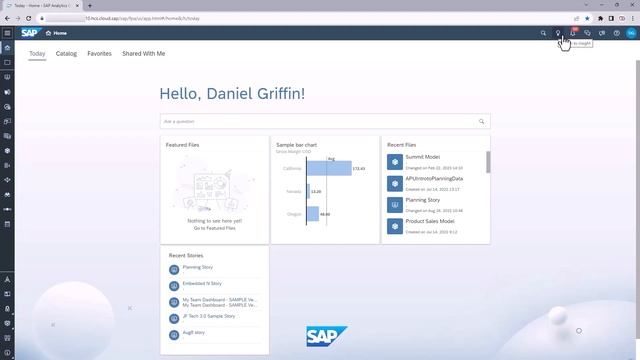This screenshot has height=360, width=640.
Task: Click the help question mark icon
Action: coord(617,33)
